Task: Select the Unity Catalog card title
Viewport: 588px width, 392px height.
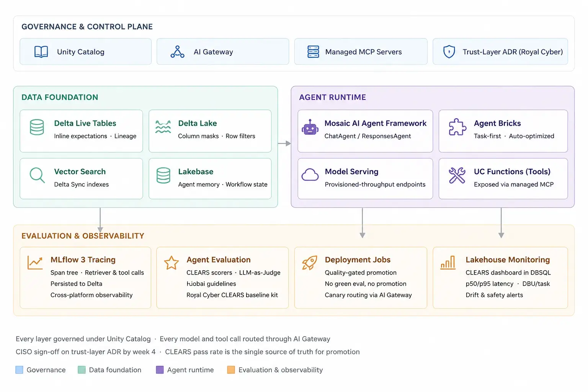Action: click(81, 52)
